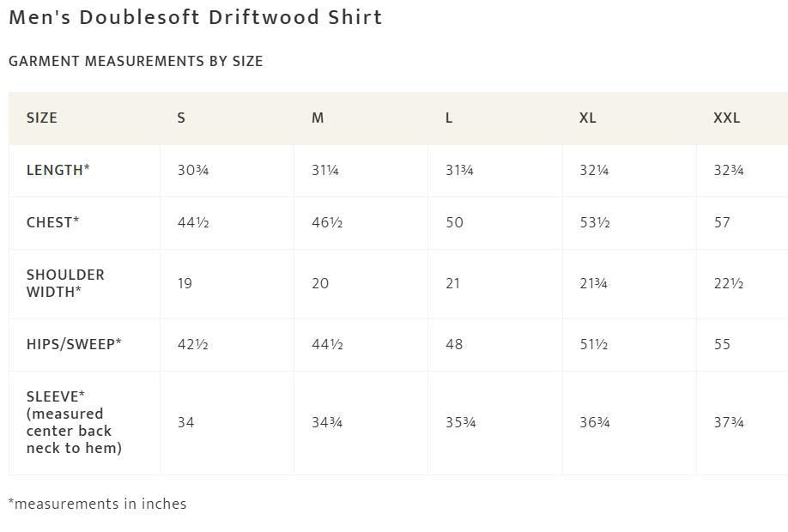Image resolution: width=788 pixels, height=532 pixels.
Task: Click the XL sleeve value 36¾
Action: tap(595, 422)
